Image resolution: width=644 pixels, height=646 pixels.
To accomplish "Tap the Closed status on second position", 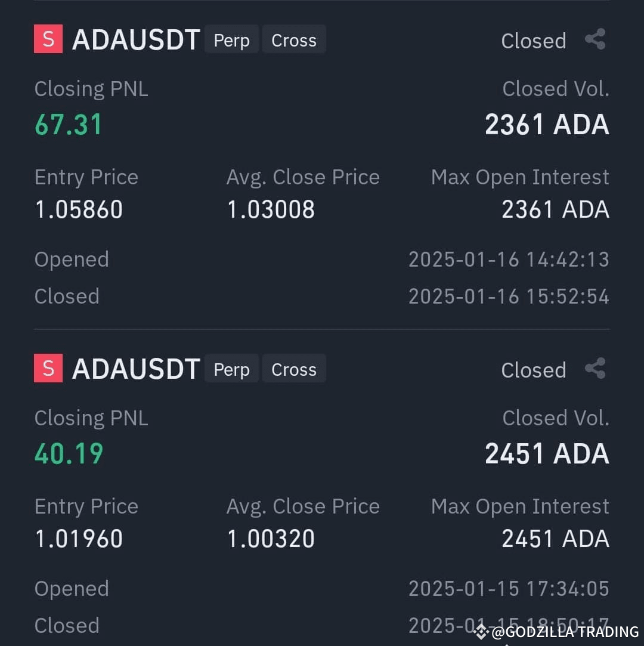I will pos(534,370).
